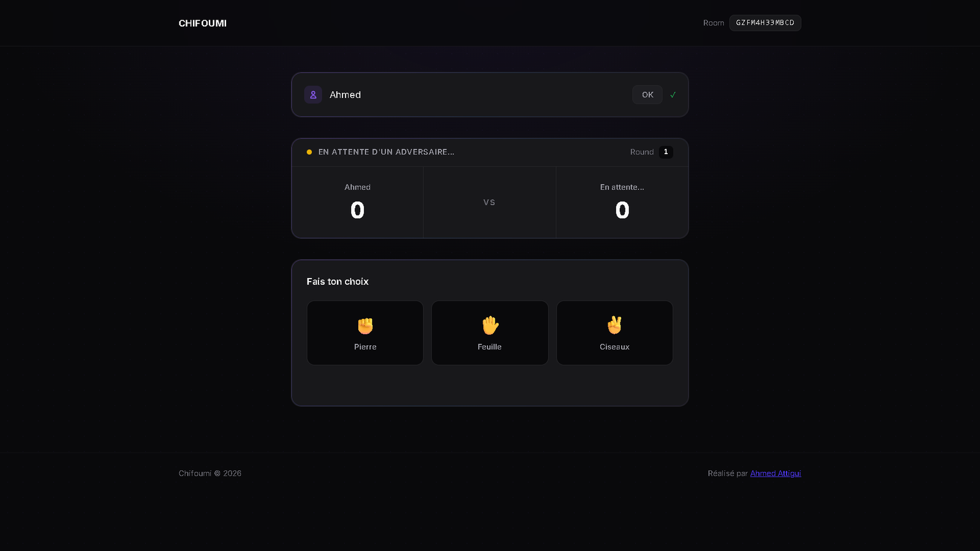Click the Room label in header

tap(714, 23)
